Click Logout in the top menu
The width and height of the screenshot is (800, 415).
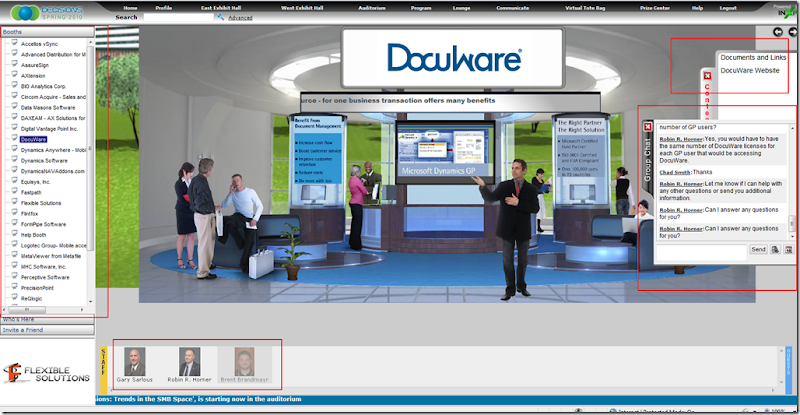[x=728, y=8]
